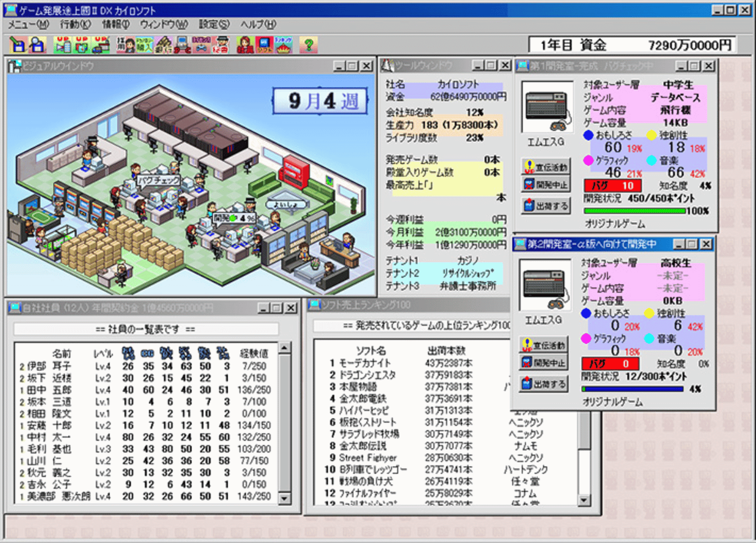Click the secretary man-with-hat toolbar icon
This screenshot has width=756, height=543.
click(221, 45)
